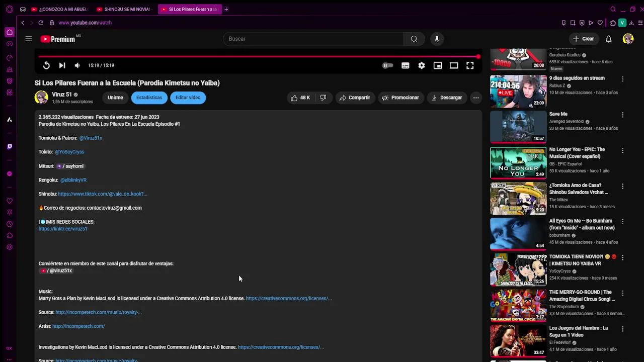Image resolution: width=644 pixels, height=362 pixels.
Task: Open options for 'All Eyes On Me' video
Action: coord(622,222)
